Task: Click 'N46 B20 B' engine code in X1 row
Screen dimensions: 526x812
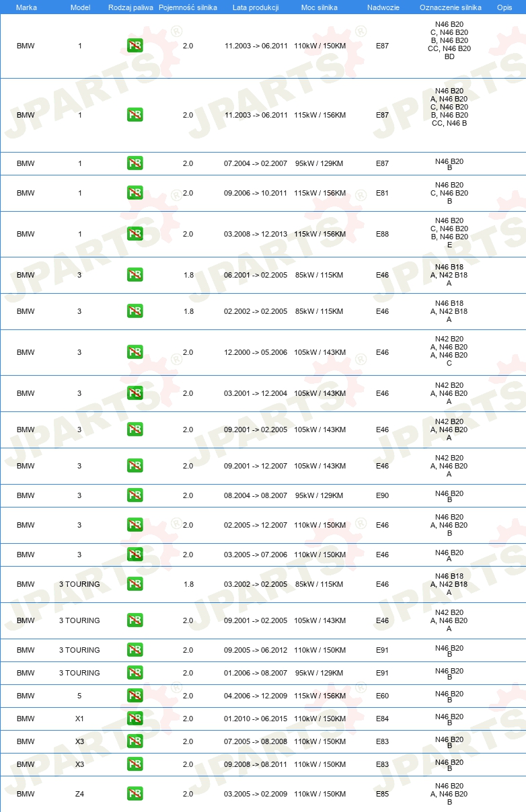Action: tap(449, 720)
